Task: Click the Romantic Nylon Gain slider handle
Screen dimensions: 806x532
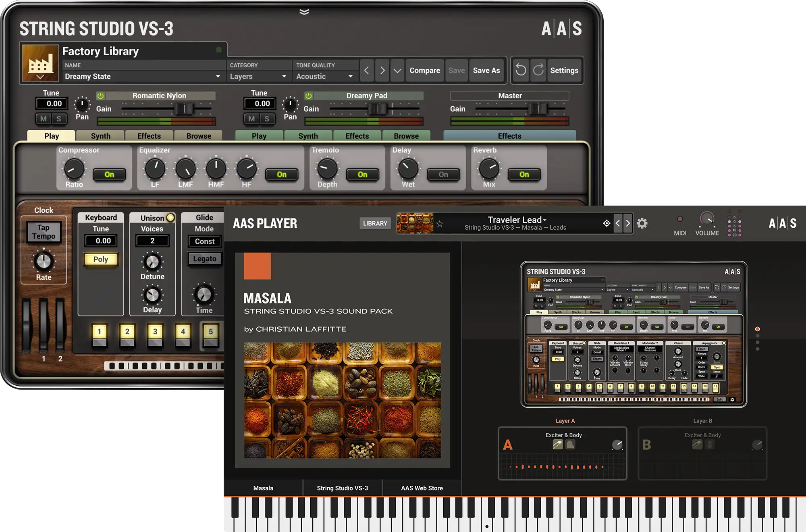Action: pyautogui.click(x=185, y=108)
